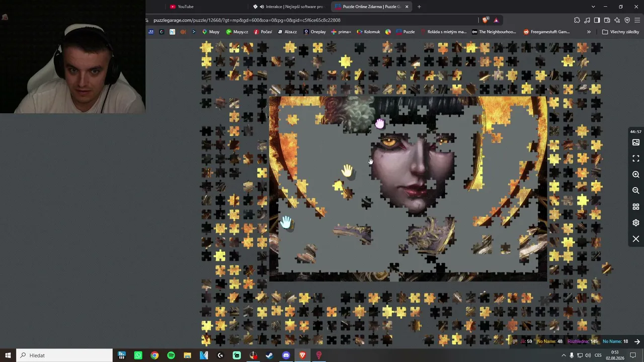Image resolution: width=644 pixels, height=362 pixels.
Task: Show the puzzle preview image
Action: 636,143
